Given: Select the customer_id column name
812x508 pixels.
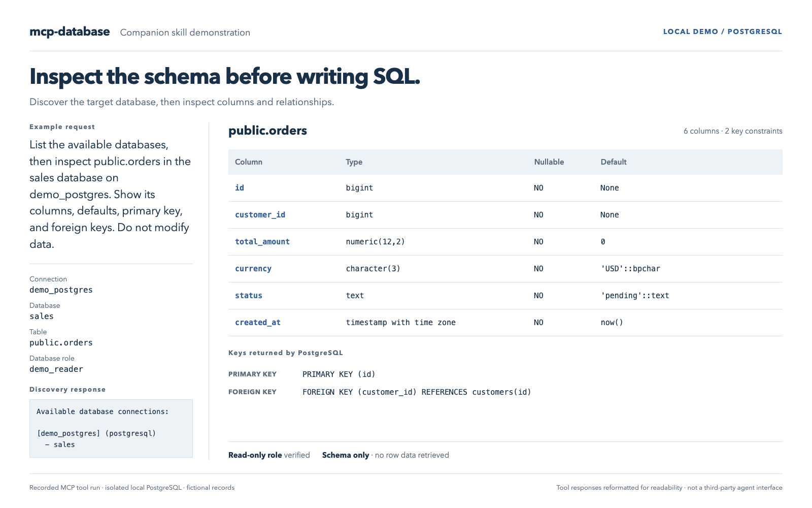Looking at the screenshot, I should [260, 215].
